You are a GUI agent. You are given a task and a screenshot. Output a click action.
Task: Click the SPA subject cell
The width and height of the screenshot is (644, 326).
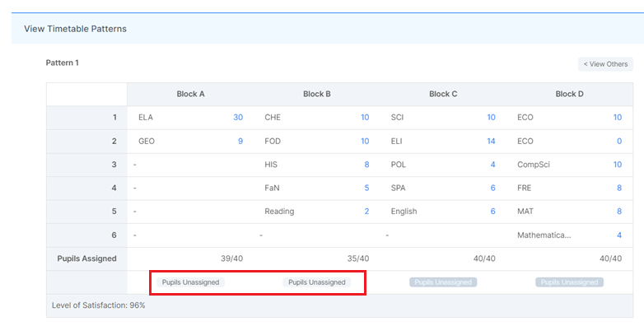pos(398,188)
